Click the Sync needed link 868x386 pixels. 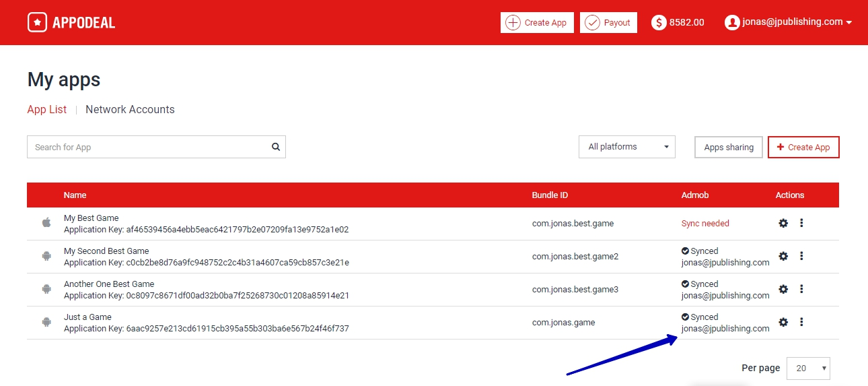pos(705,223)
